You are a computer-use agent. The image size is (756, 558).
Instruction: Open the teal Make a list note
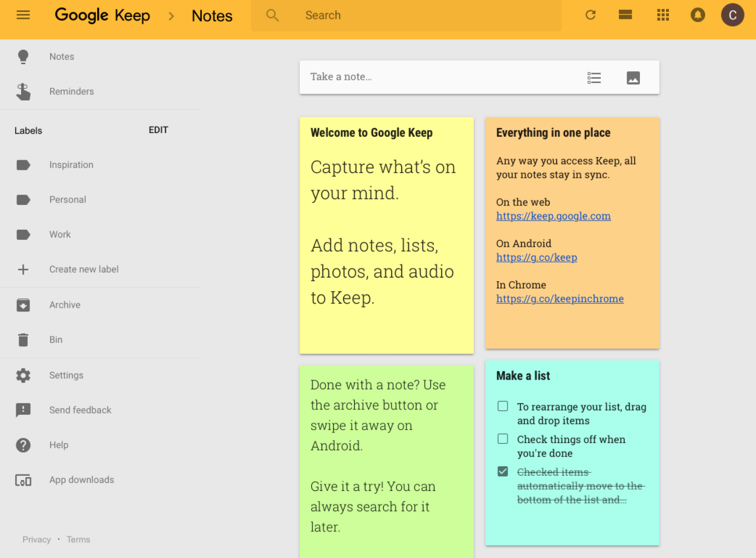[572, 453]
